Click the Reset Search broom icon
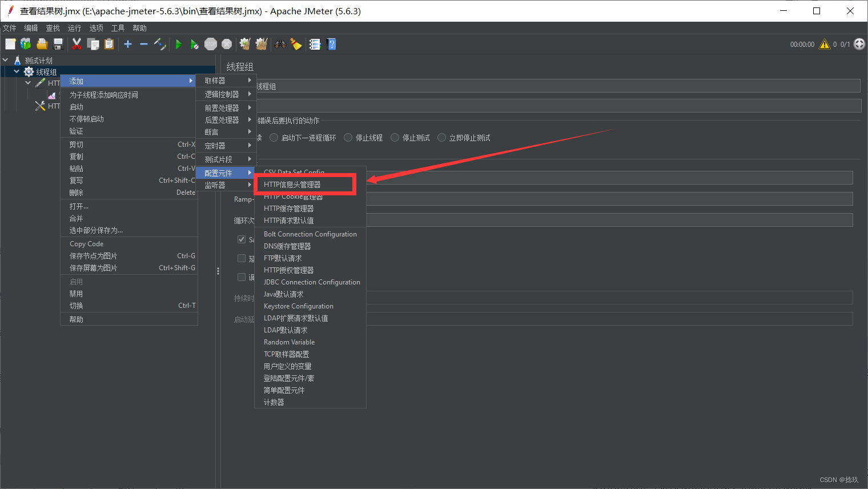This screenshot has width=868, height=489. click(x=296, y=44)
